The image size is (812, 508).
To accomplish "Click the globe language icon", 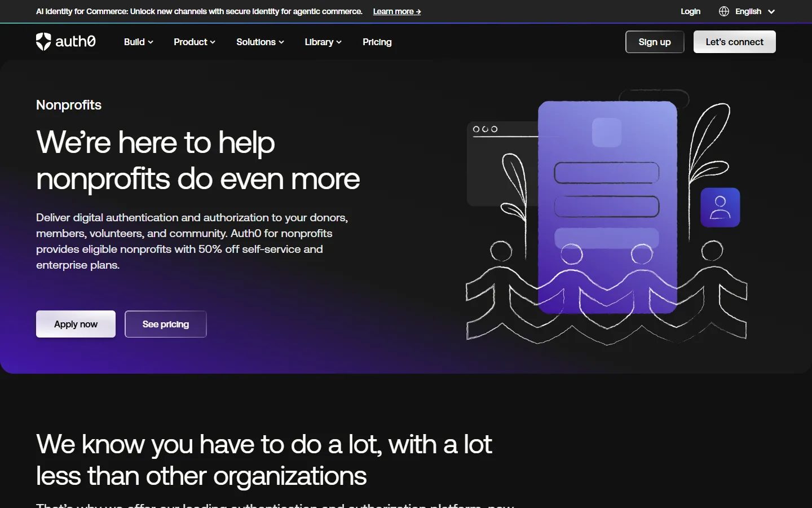I will pos(724,11).
